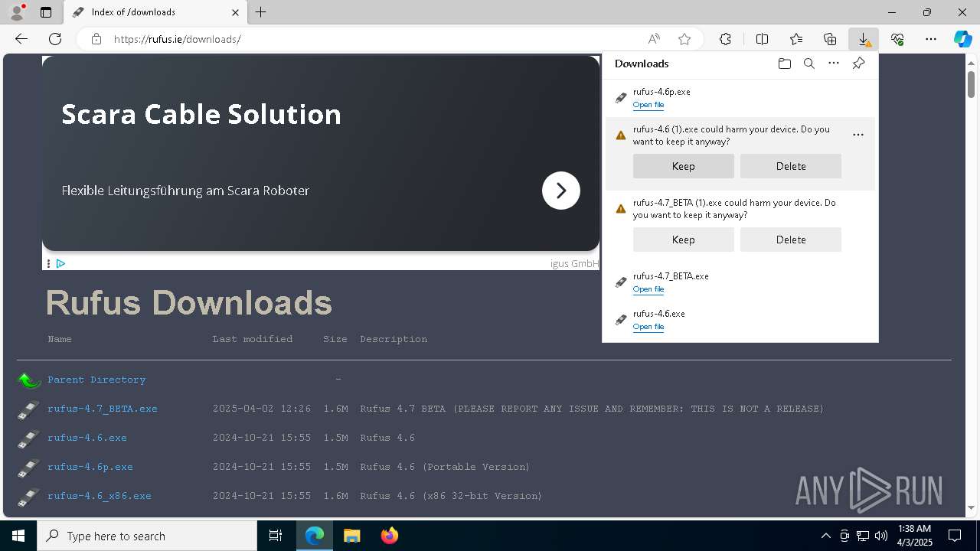Click the ad's next arrow button
980x551 pixels.
pyautogui.click(x=561, y=191)
